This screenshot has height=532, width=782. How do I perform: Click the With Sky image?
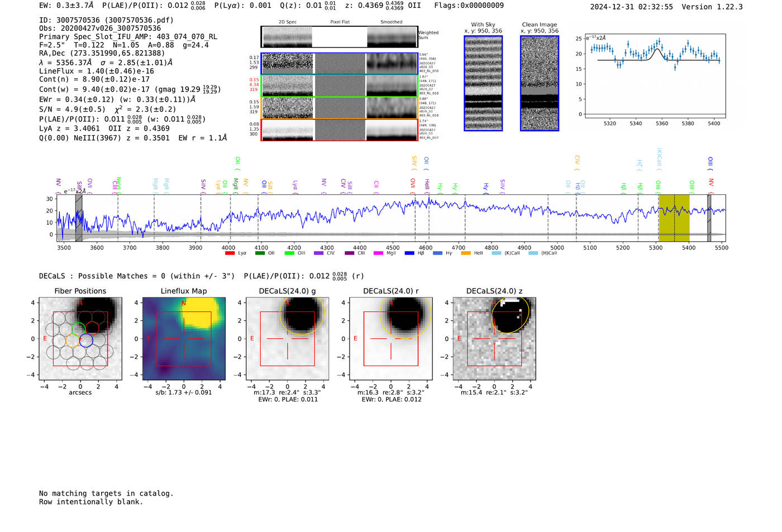(x=483, y=83)
